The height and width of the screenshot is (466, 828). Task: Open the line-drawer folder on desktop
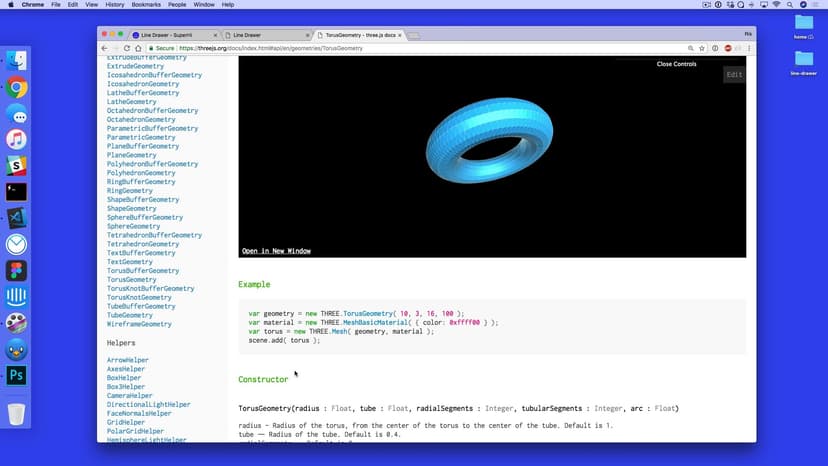804,59
